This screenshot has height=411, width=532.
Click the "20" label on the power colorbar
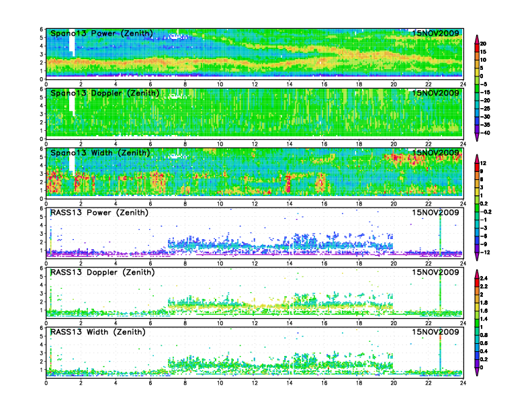483,44
